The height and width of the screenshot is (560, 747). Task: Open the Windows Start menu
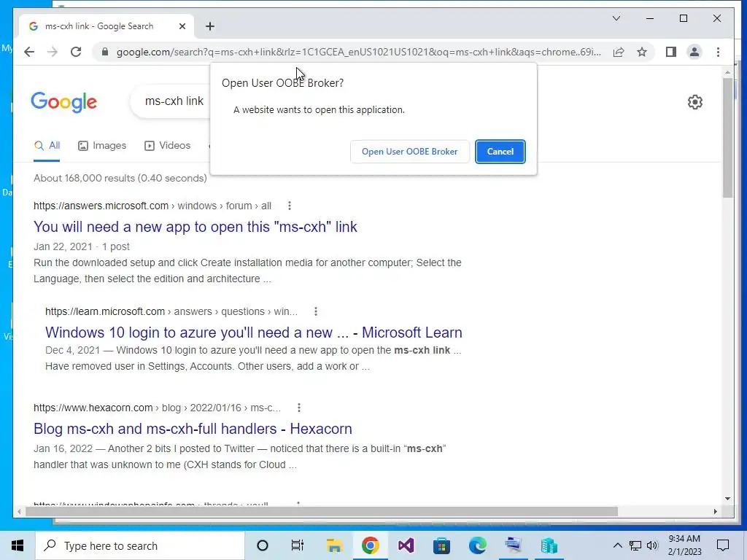point(18,545)
